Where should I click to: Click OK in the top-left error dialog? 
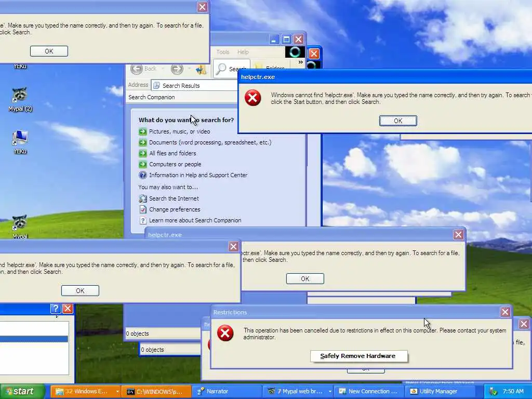(x=49, y=51)
